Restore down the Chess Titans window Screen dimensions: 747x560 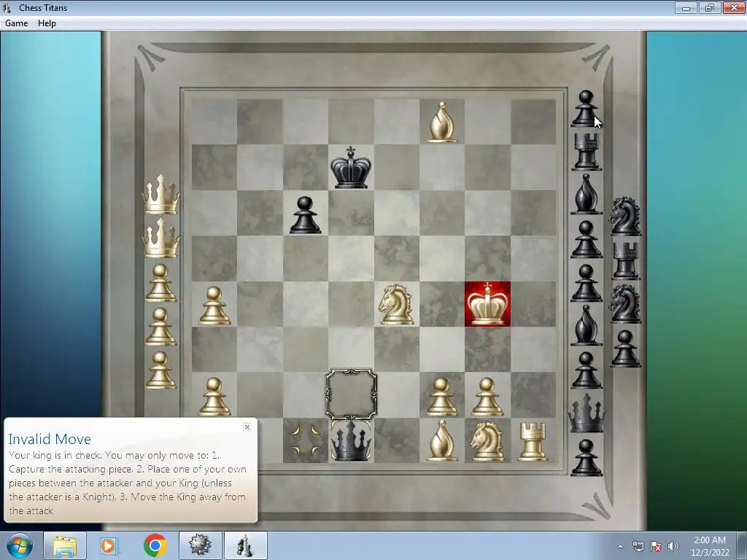coord(709,7)
